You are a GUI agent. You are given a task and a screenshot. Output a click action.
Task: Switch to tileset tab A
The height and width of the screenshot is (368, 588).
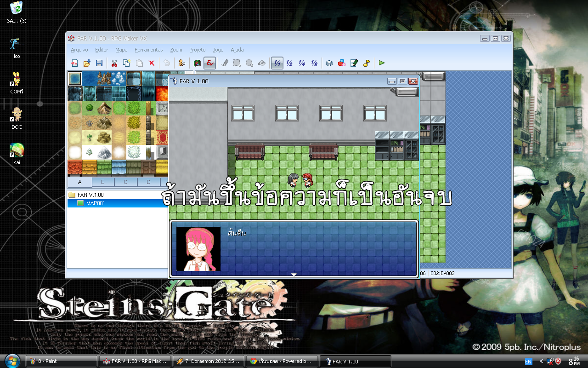pos(79,182)
